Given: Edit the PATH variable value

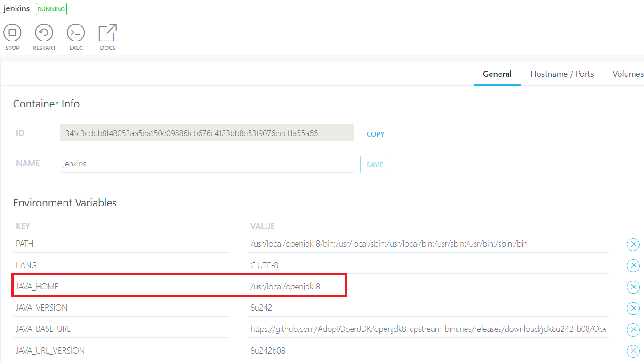Looking at the screenshot, I should click(428, 244).
